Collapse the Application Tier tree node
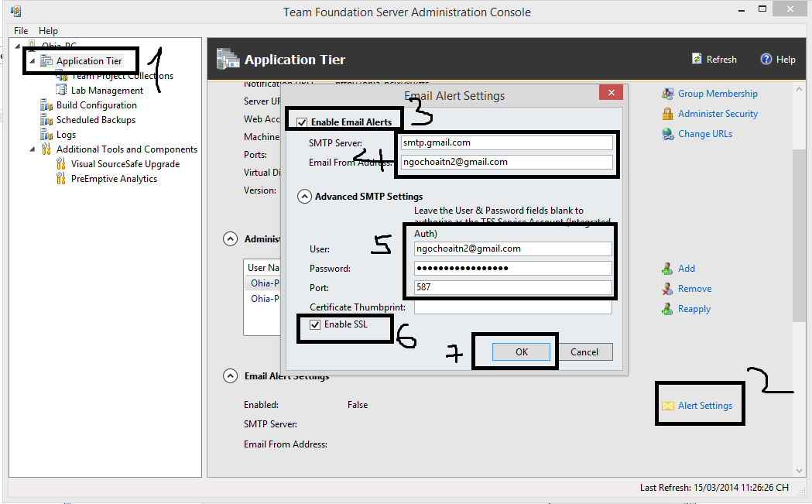The image size is (812, 504). click(x=32, y=61)
